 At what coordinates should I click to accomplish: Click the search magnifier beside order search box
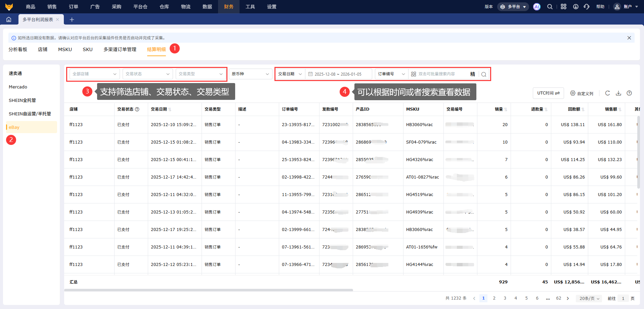pyautogui.click(x=483, y=74)
